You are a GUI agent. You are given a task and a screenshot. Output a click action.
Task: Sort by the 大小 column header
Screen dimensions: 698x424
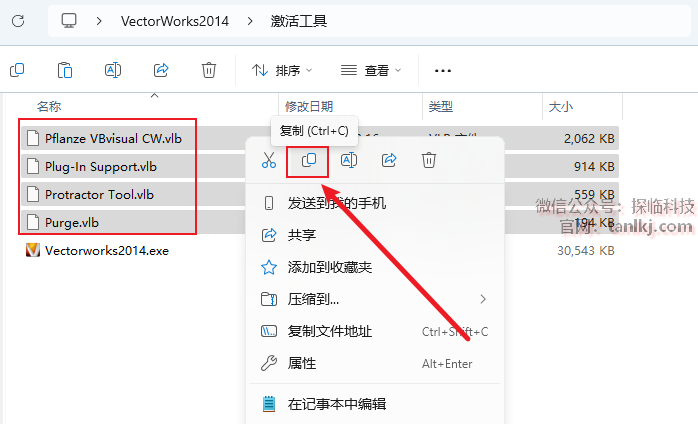coord(561,106)
